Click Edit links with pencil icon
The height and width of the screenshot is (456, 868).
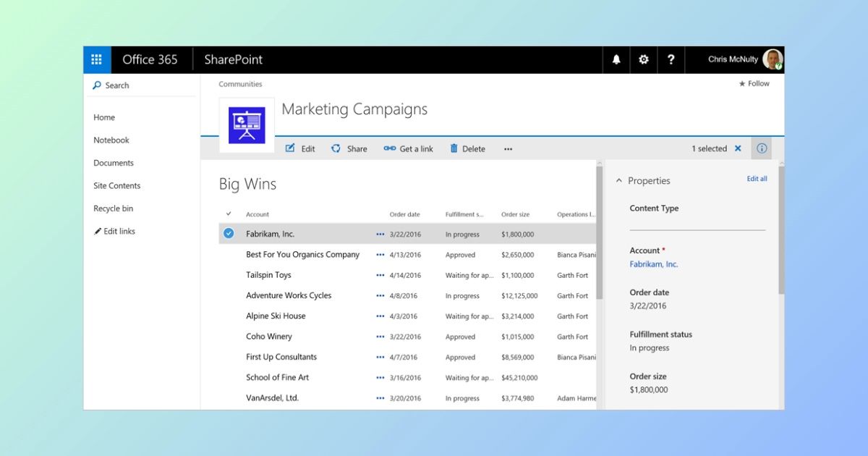click(114, 232)
